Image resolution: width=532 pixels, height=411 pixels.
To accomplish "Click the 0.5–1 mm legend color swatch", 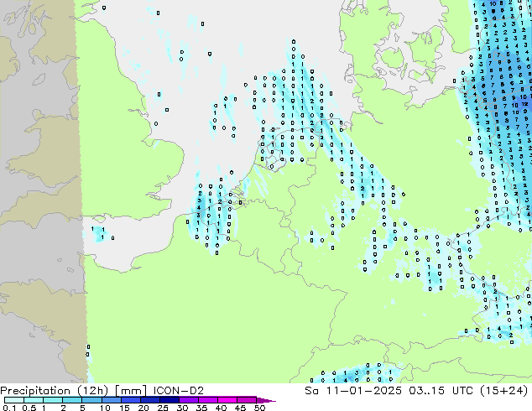I will [34, 400].
